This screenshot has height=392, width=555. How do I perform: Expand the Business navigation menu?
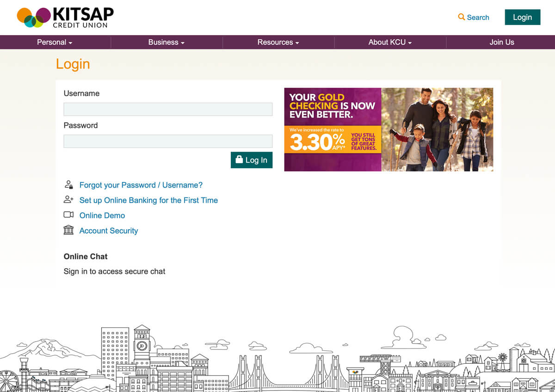point(166,42)
